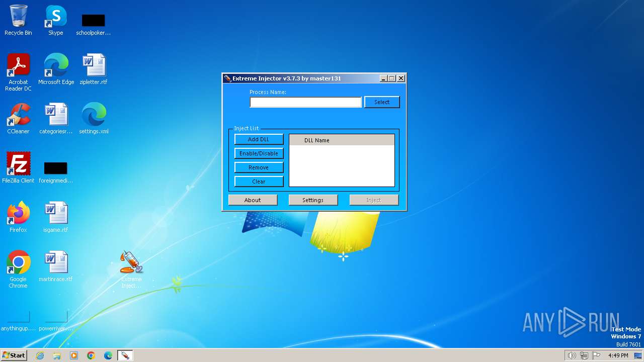This screenshot has width=644, height=362.
Task: Close the Extreme Injector window
Action: tap(401, 78)
